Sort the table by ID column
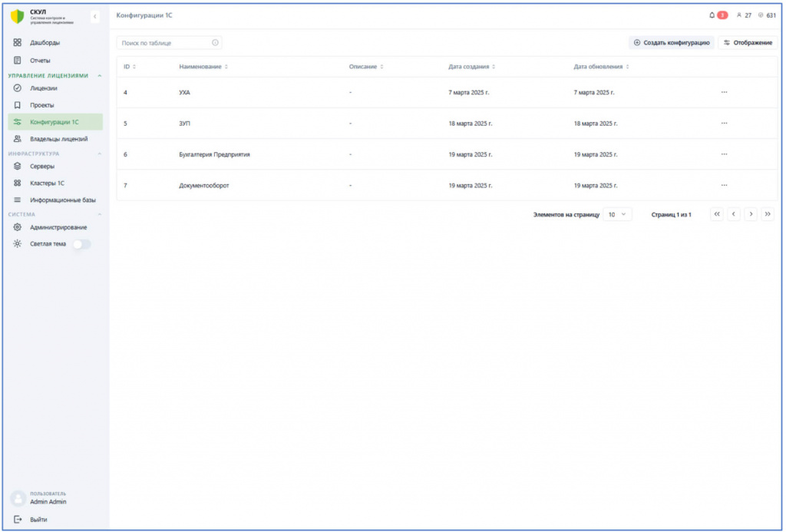This screenshot has height=532, width=786. click(130, 67)
